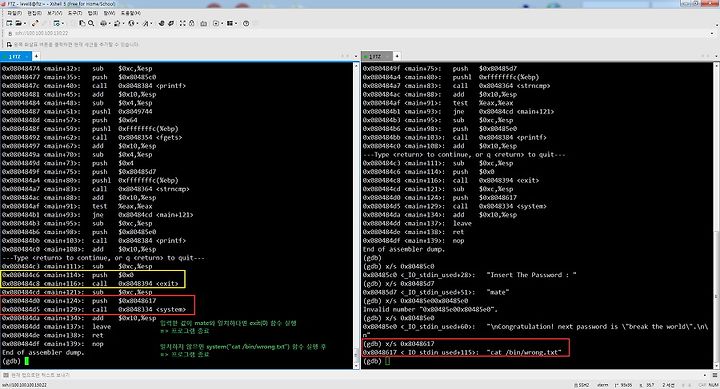This screenshot has height=389, width=720.
Task: Click the Script/logging toolbar icon
Action: point(216,23)
